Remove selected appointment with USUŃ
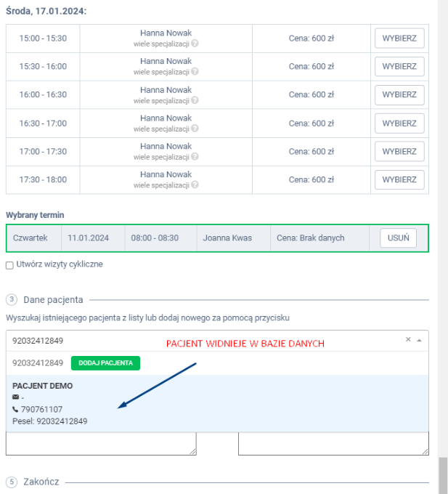 (398, 238)
